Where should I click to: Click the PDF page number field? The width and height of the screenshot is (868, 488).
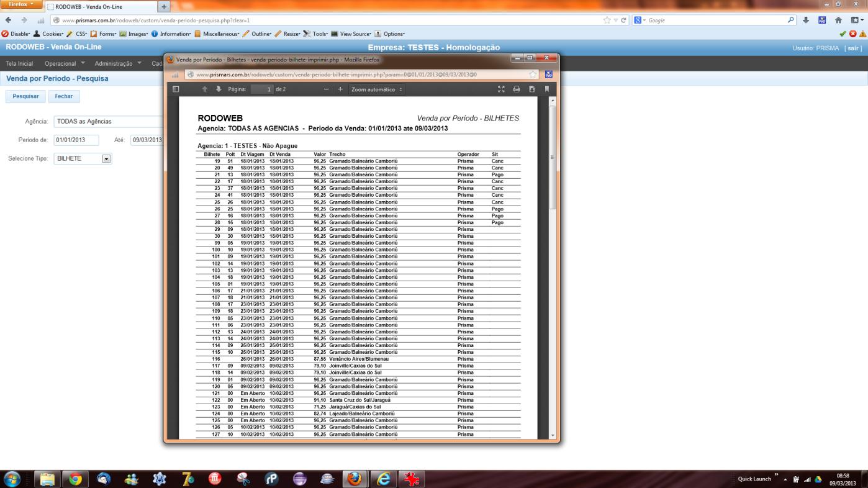(262, 89)
